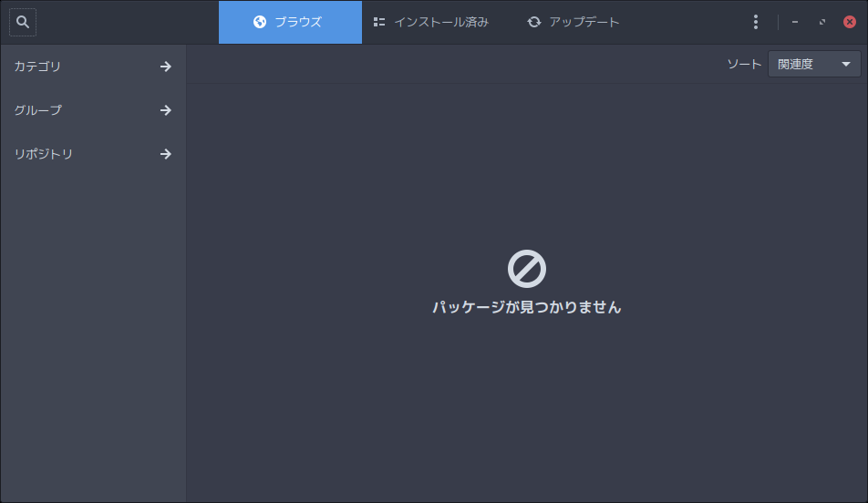Open the three-dot options menu
Image resolution: width=868 pixels, height=503 pixels.
coord(756,22)
